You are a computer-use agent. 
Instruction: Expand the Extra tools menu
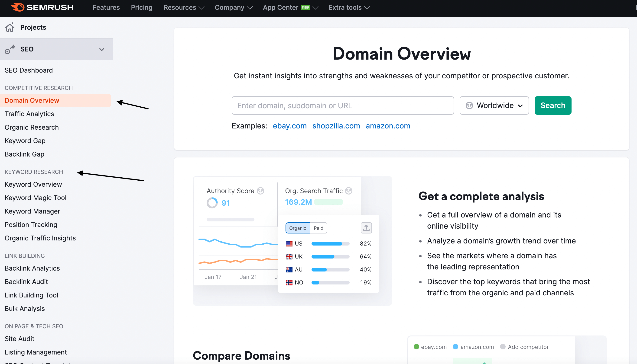pos(349,7)
